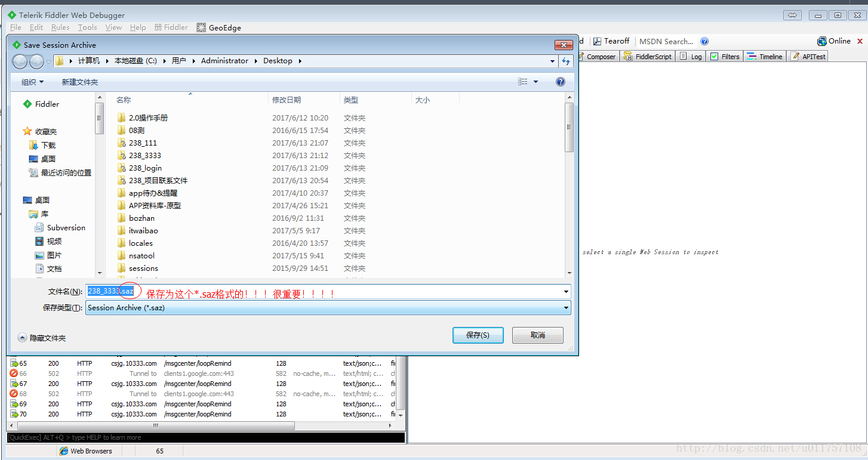Click the 收藏夹 favorites star icon
This screenshot has width=868, height=460.
[x=27, y=131]
